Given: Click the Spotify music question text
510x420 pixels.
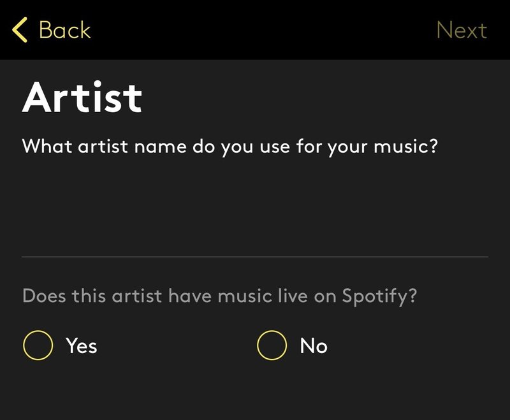Looking at the screenshot, I should (220, 296).
